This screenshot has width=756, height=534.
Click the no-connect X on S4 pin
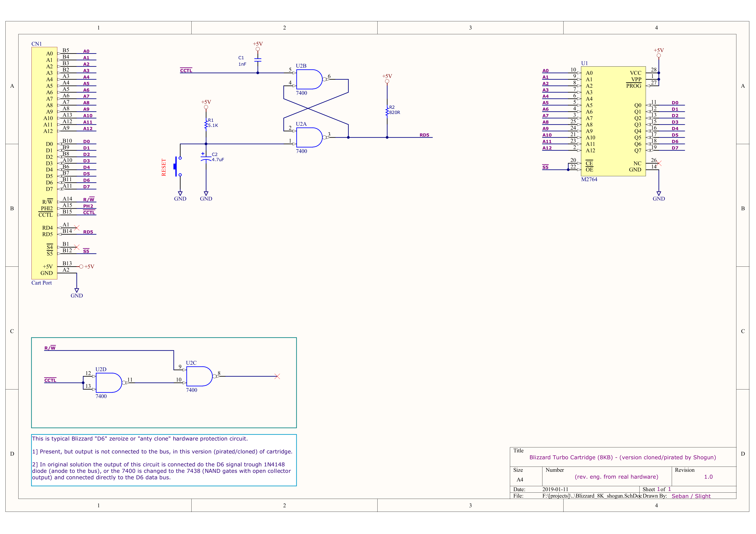click(x=77, y=247)
